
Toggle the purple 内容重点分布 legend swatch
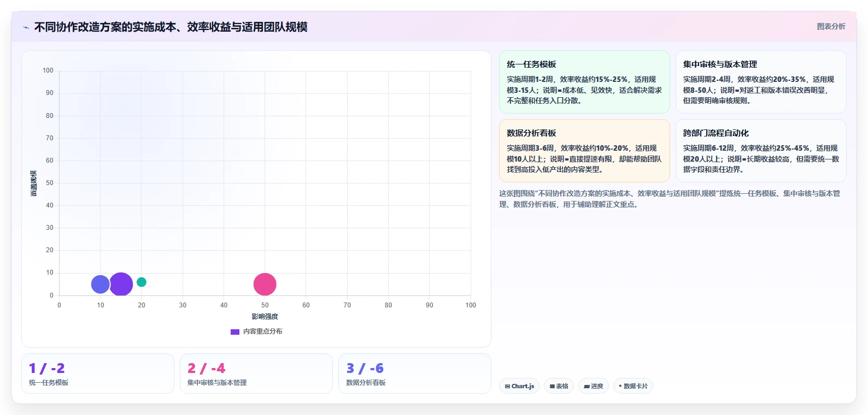235,331
